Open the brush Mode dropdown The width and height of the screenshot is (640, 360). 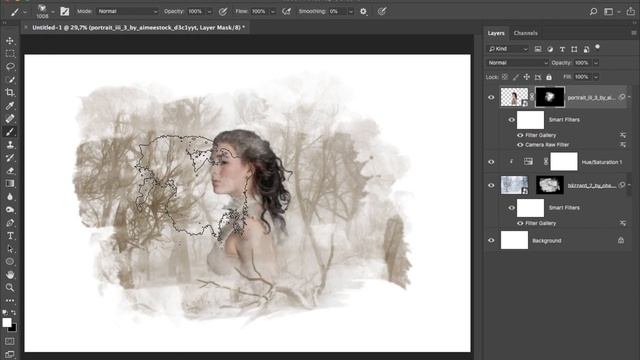pyautogui.click(x=127, y=11)
